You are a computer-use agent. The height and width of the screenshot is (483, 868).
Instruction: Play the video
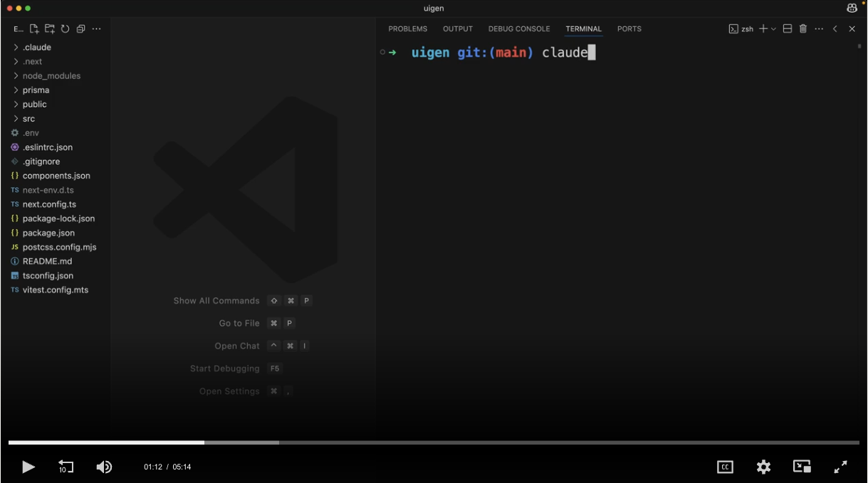coord(28,467)
